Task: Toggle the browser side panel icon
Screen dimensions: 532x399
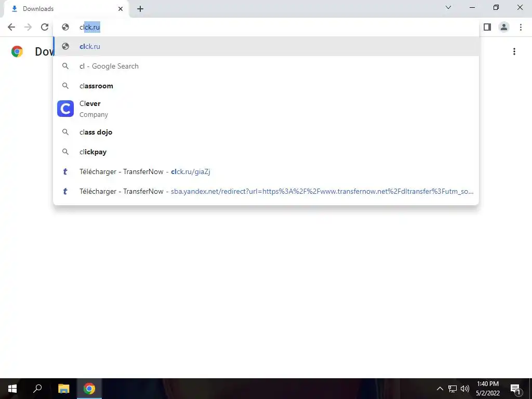Action: tap(487, 27)
